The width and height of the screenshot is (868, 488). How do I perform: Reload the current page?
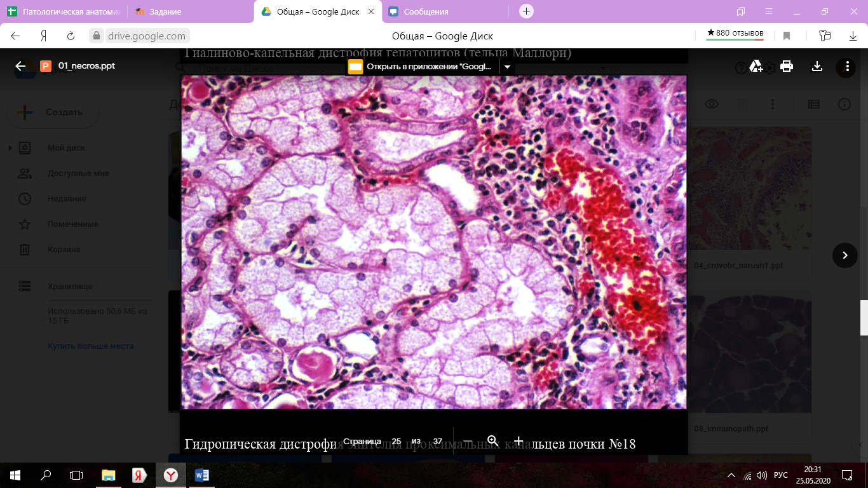tap(71, 36)
